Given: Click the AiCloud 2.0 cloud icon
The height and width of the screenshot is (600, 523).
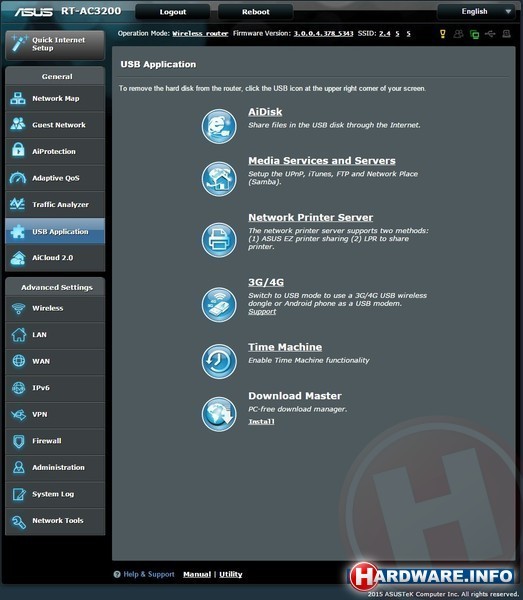Looking at the screenshot, I should click(18, 258).
